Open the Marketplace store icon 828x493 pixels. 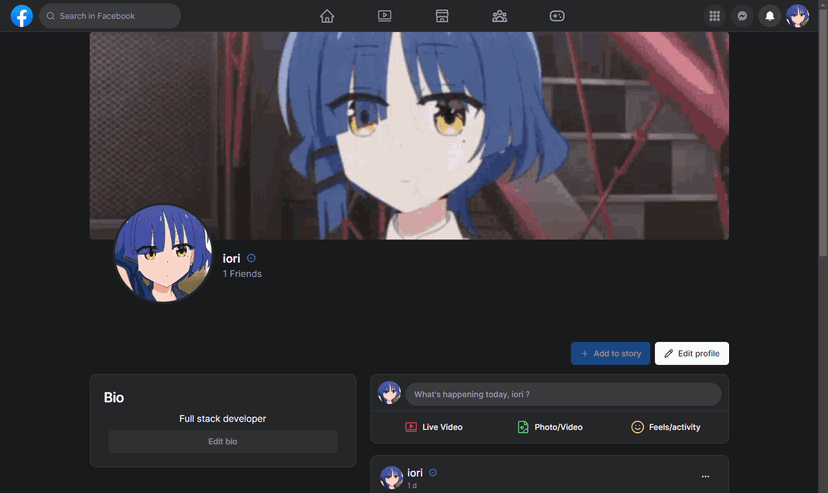pyautogui.click(x=442, y=16)
